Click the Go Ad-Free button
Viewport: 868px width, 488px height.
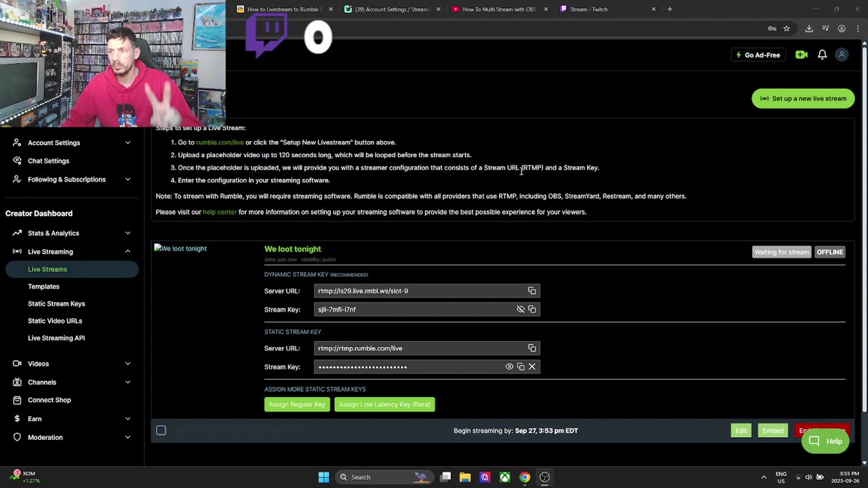click(757, 55)
